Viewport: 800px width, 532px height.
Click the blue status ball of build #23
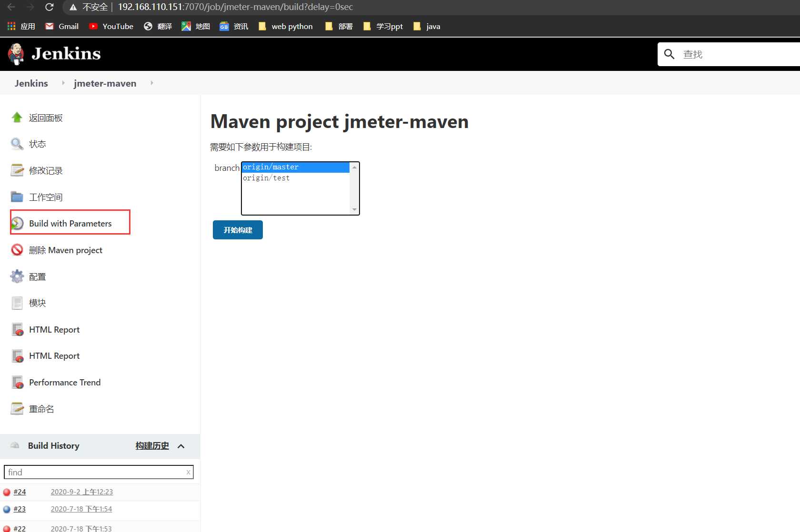point(7,509)
